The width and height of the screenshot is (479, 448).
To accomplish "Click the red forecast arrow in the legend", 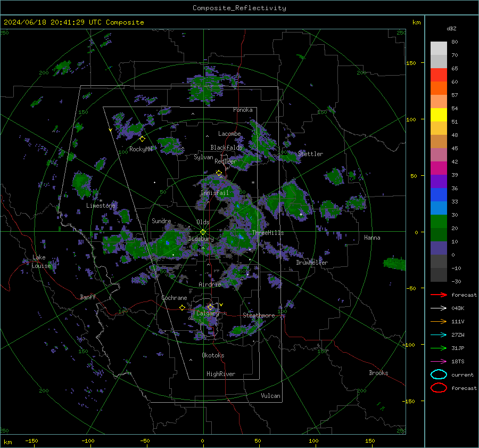I will point(439,295).
